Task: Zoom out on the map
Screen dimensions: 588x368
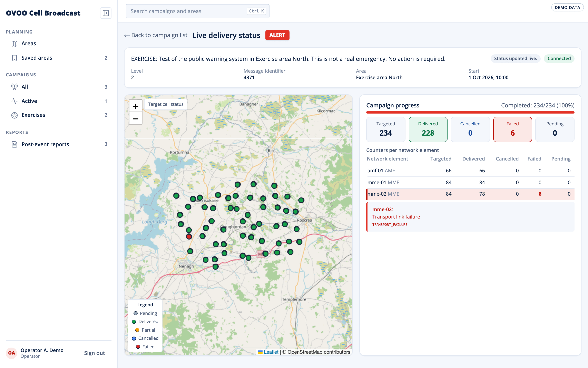Action: pos(136,118)
